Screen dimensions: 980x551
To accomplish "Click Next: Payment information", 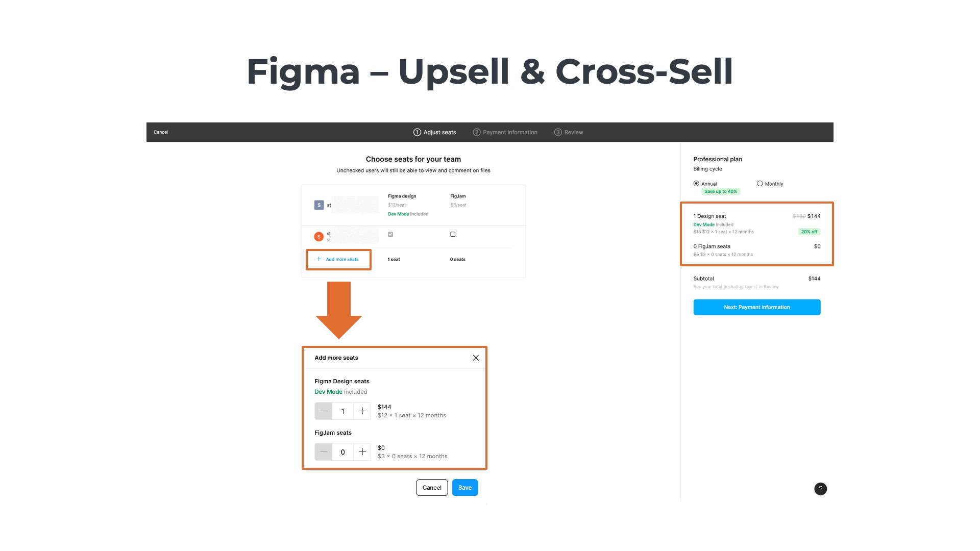I will 756,307.
